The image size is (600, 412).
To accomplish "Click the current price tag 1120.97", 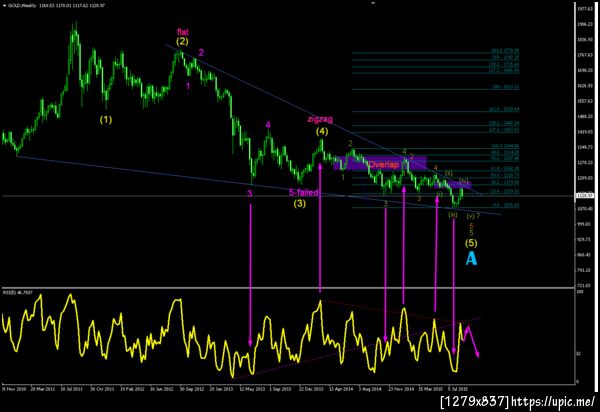I will 584,196.
